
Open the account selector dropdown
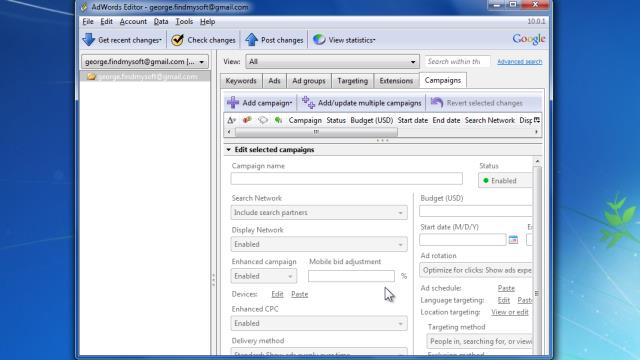click(144, 62)
